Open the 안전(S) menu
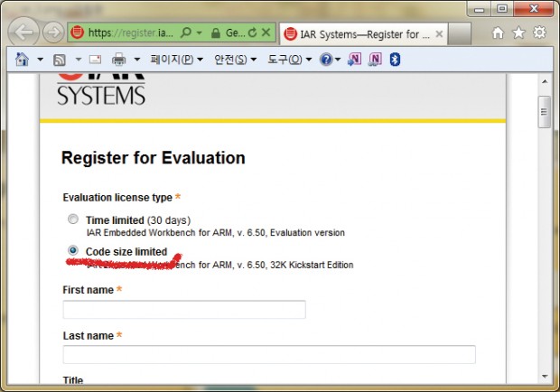This screenshot has width=560, height=392. point(235,60)
